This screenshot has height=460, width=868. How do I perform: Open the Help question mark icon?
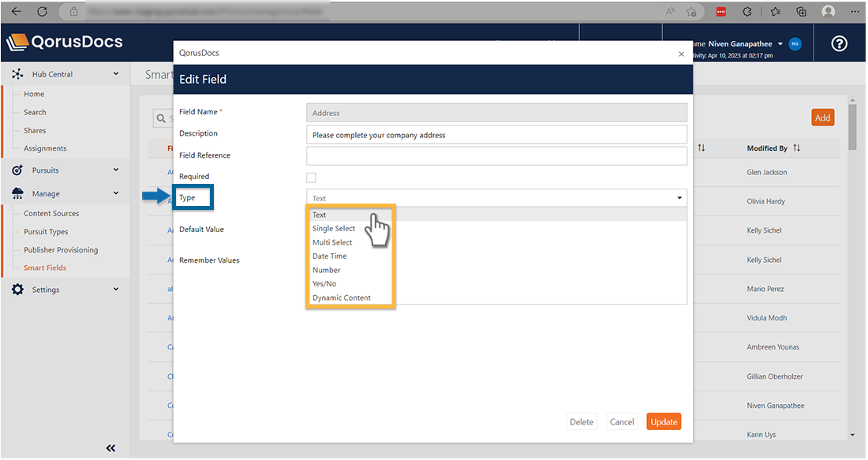coord(839,43)
